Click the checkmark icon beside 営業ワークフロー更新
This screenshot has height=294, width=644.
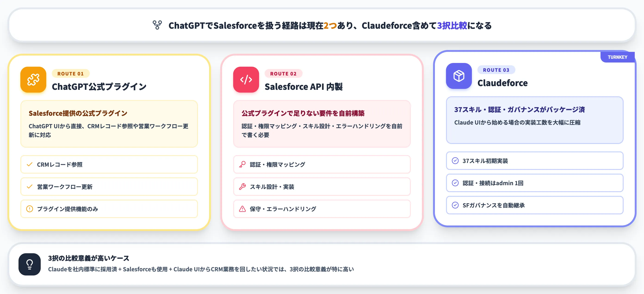pyautogui.click(x=30, y=187)
